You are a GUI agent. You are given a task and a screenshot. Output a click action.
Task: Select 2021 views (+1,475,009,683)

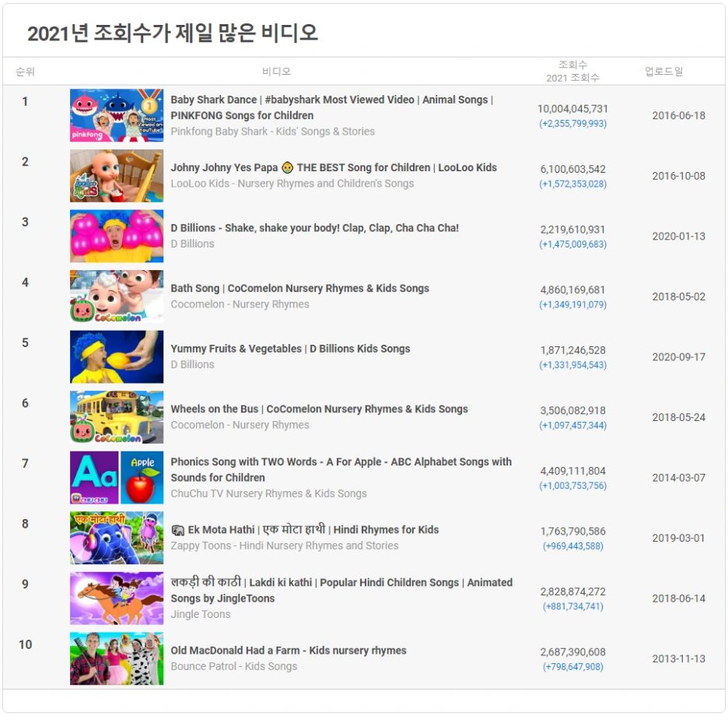[x=572, y=244]
